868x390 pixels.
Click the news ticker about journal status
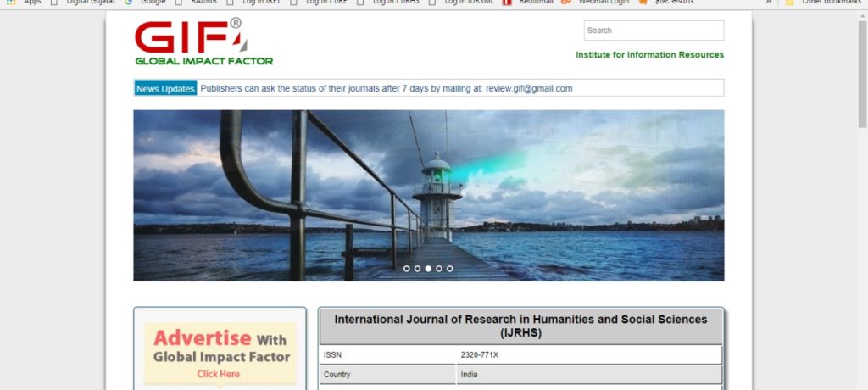(386, 89)
